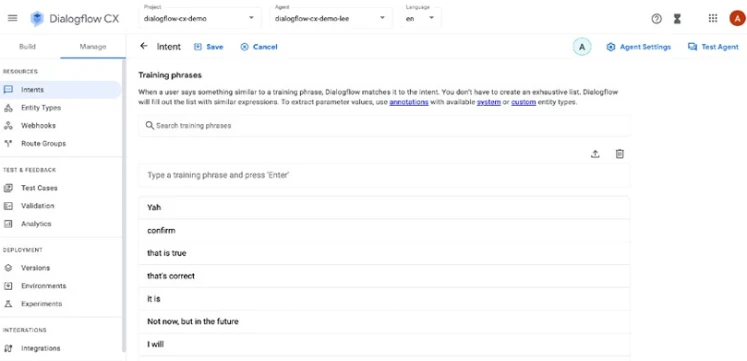The height and width of the screenshot is (361, 747).
Task: Click the Environments sidebar icon
Action: click(x=8, y=286)
